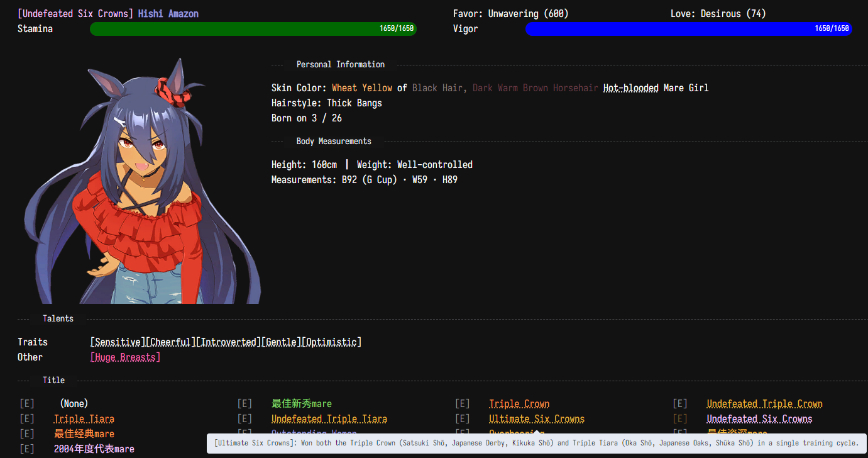Click the Talents section header
The image size is (868, 458).
(x=58, y=318)
